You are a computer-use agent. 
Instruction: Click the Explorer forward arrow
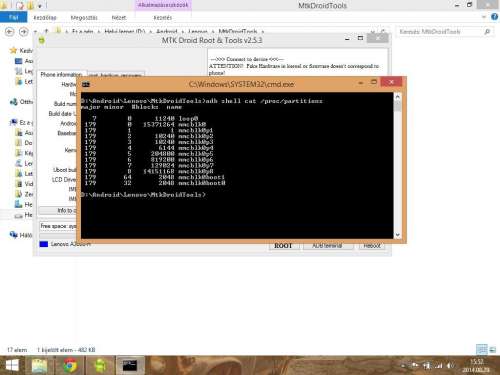click(24, 32)
